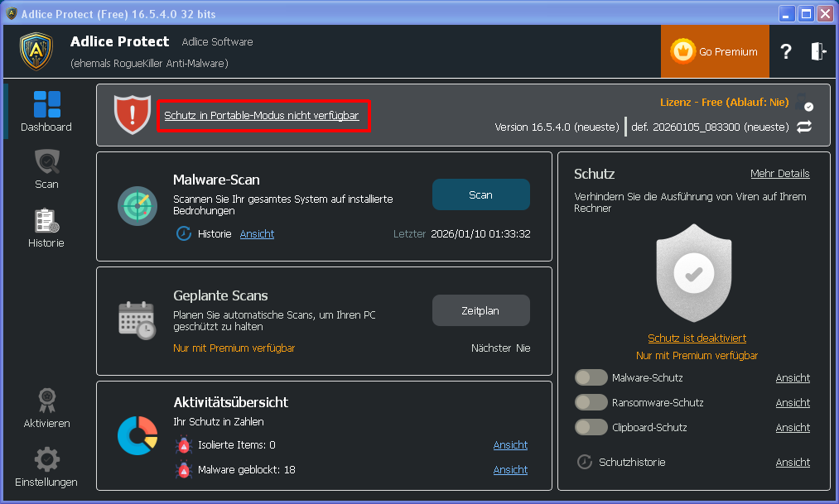Screen dimensions: 839x504
Task: Click Ansicht link next to Historie
Action: (257, 233)
